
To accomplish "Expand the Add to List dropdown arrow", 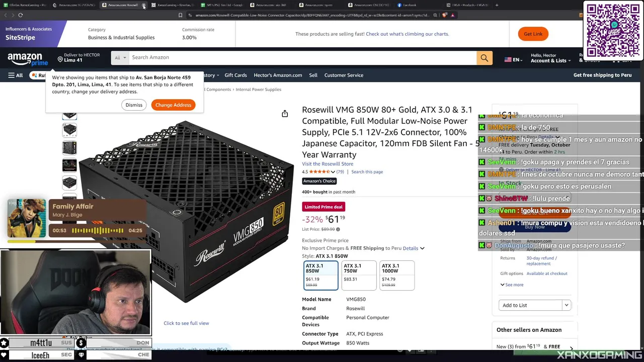I will [567, 305].
